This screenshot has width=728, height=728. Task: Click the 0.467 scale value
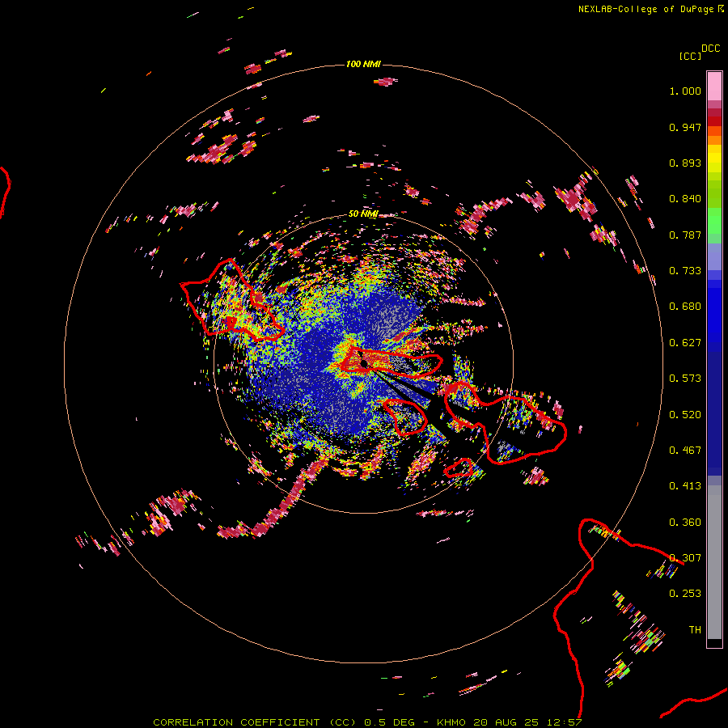coord(685,451)
